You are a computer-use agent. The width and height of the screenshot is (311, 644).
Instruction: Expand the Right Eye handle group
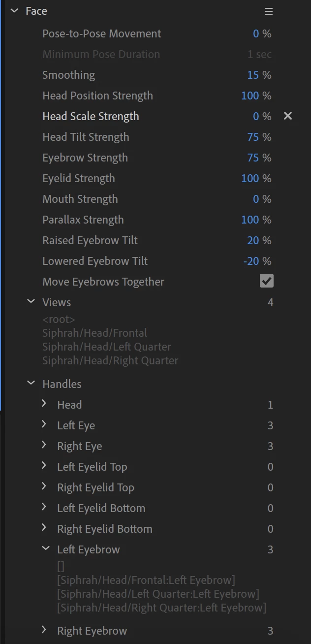pyautogui.click(x=44, y=446)
